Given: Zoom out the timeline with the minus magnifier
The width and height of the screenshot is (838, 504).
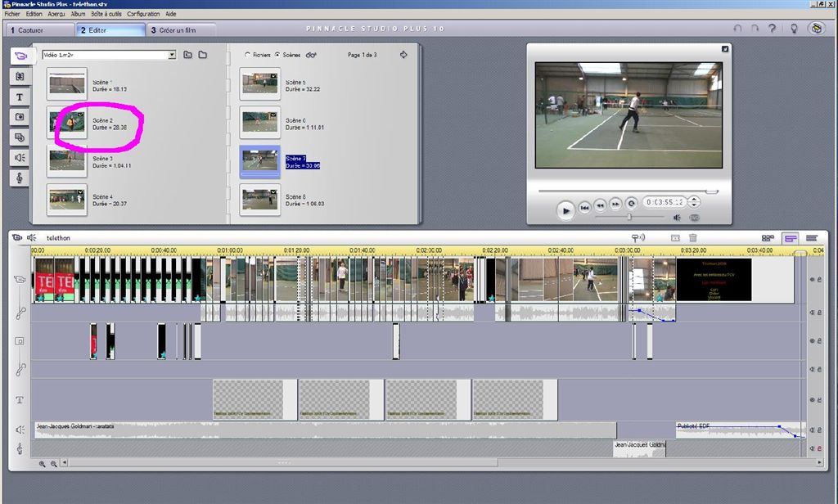Looking at the screenshot, I should coord(53,464).
